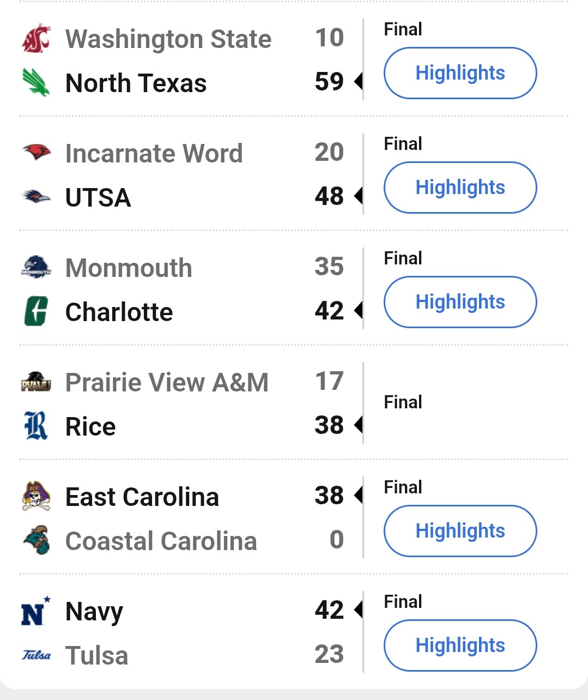Select the North Texas team name
588x700 pixels.
[136, 83]
